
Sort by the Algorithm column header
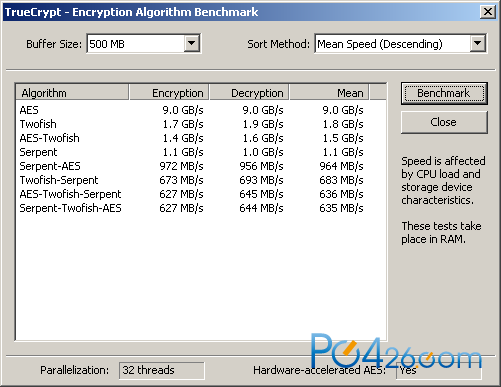[72, 93]
